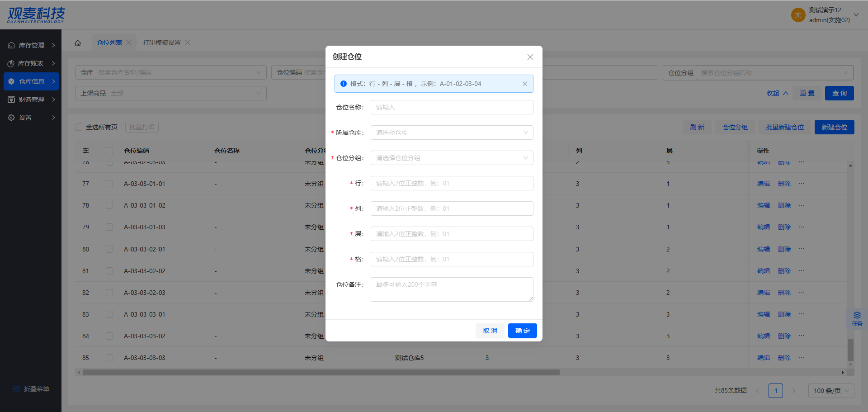Image resolution: width=868 pixels, height=412 pixels.
Task: Click the 批量新建仓位 button
Action: tap(785, 127)
